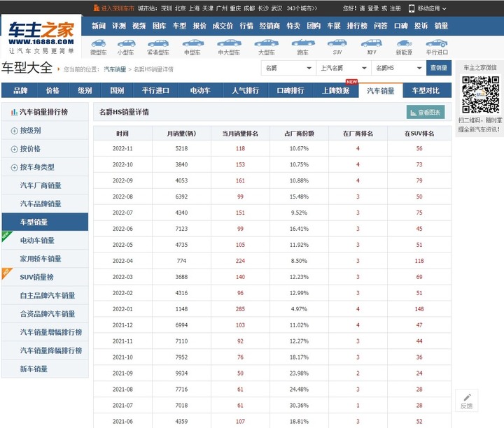
Task: Click the 注册 register link
Action: 395,8
